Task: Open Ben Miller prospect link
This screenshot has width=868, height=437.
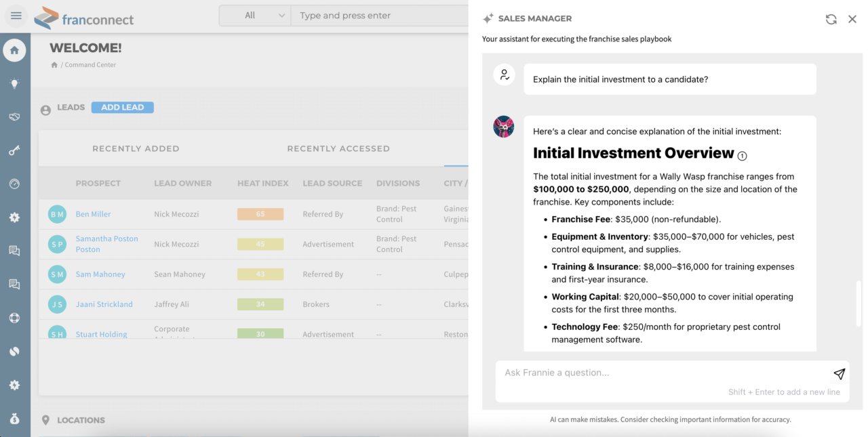Action: point(93,214)
